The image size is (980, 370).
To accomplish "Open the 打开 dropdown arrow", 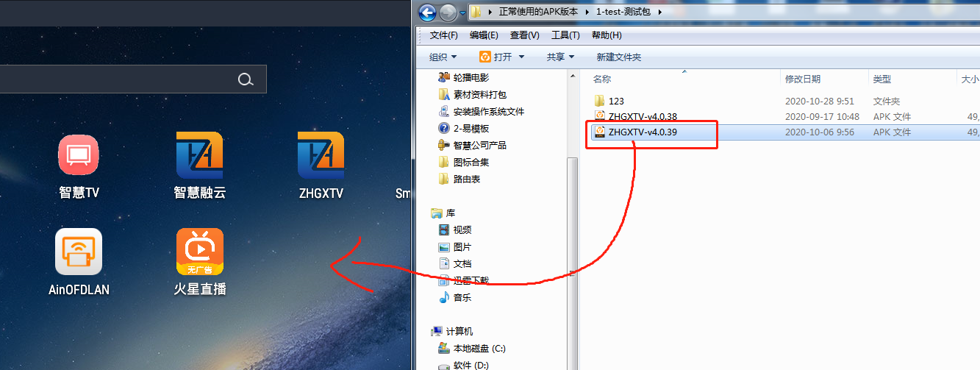I will (x=521, y=57).
